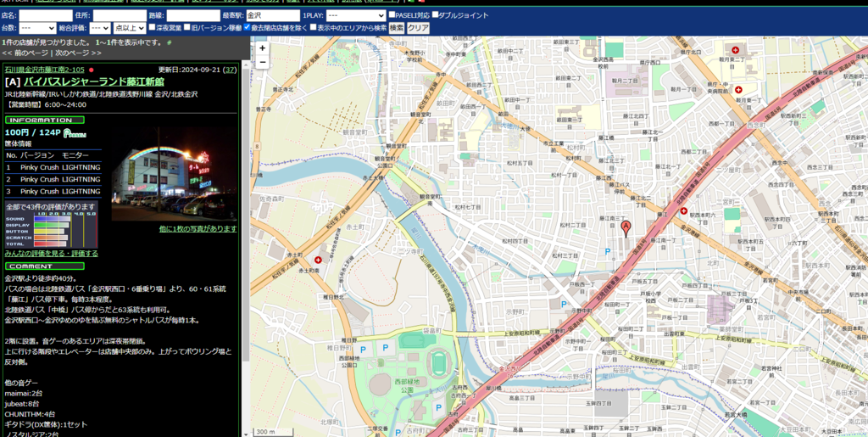
Task: Click the 最寄駅 field containing 金沢
Action: pos(273,15)
